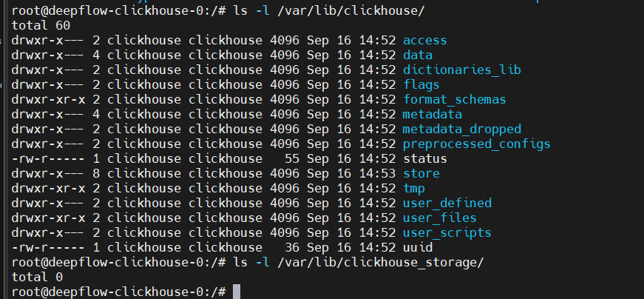The height and width of the screenshot is (299, 644).
Task: Click the flags directory name
Action: click(x=421, y=84)
